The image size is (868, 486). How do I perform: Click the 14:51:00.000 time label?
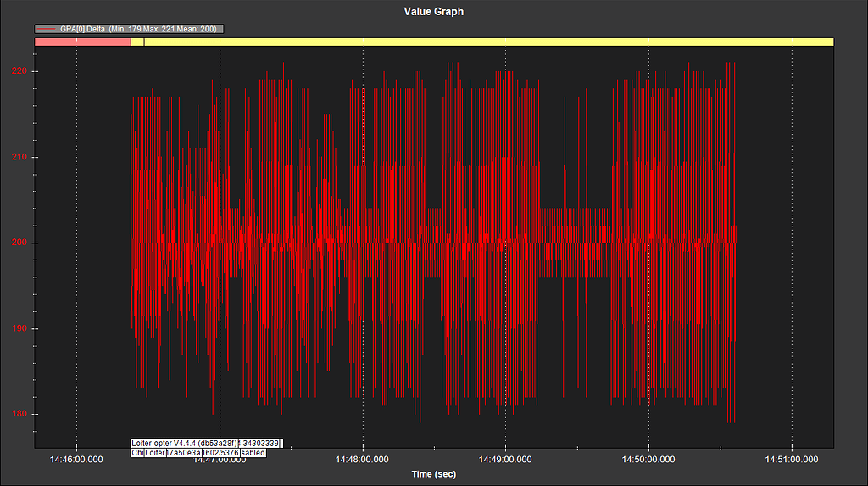[791, 459]
